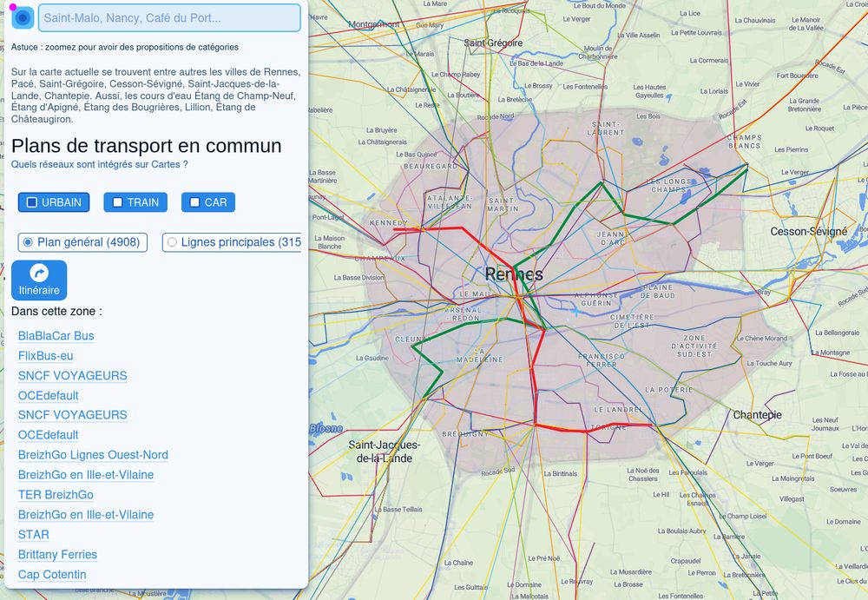Click the Blosne river label

point(325,428)
